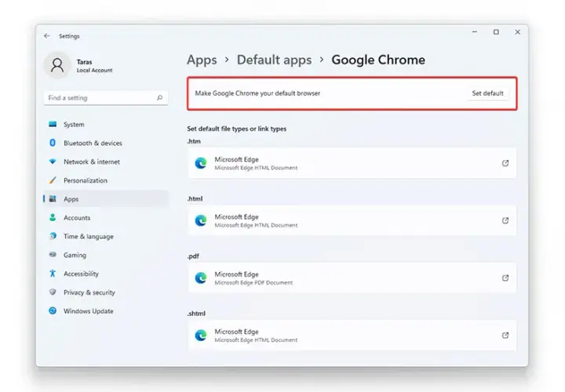Go to Network & internet
The image size is (565, 392).
[106, 162]
